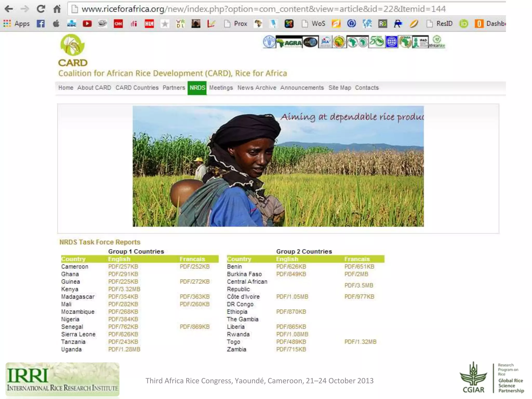Open Sierra Leone PDF/626KB report

pyautogui.click(x=123, y=334)
